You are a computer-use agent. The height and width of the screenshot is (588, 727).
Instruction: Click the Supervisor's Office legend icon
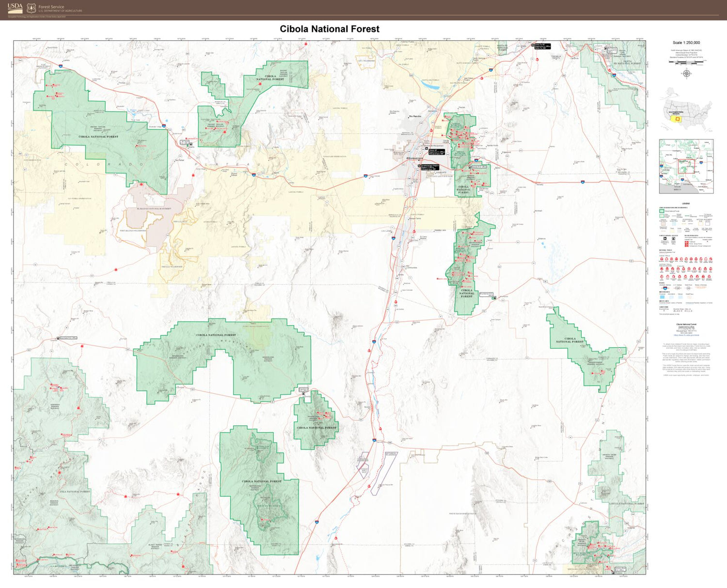pyautogui.click(x=665, y=238)
